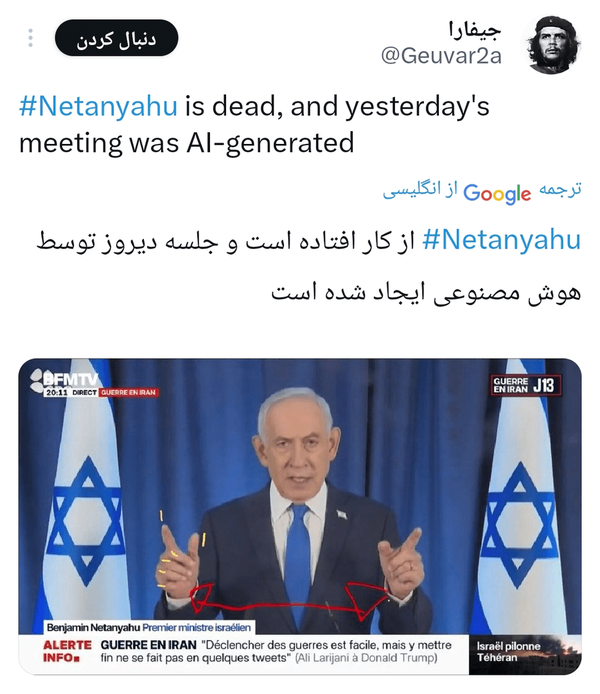
Task: Open the three-dot more options menu
Action: coord(30,38)
